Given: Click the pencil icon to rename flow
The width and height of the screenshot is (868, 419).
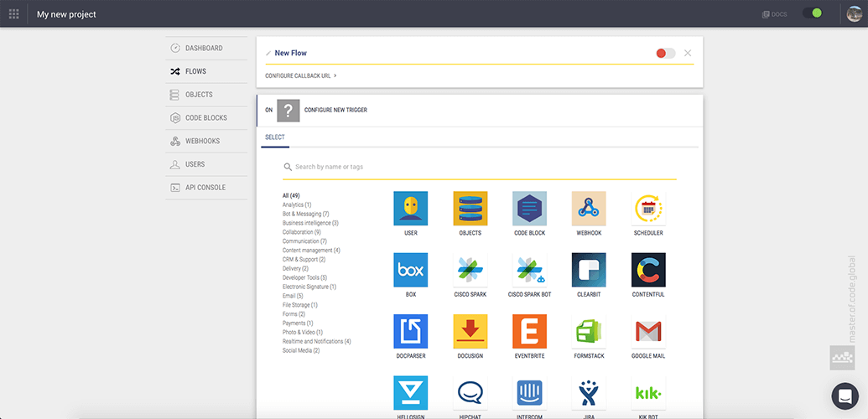Looking at the screenshot, I should [x=268, y=53].
